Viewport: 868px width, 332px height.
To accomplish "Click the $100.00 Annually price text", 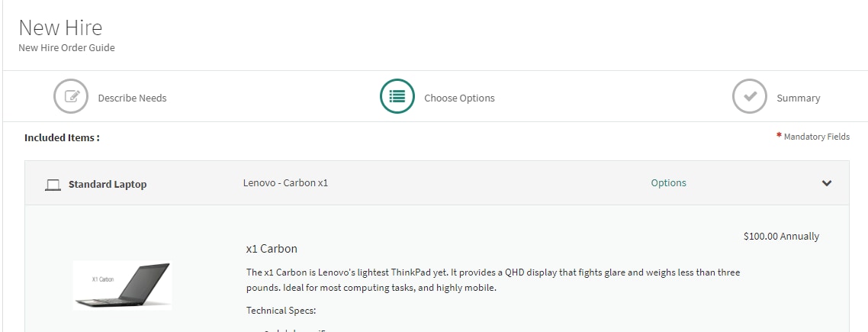I will tap(781, 236).
